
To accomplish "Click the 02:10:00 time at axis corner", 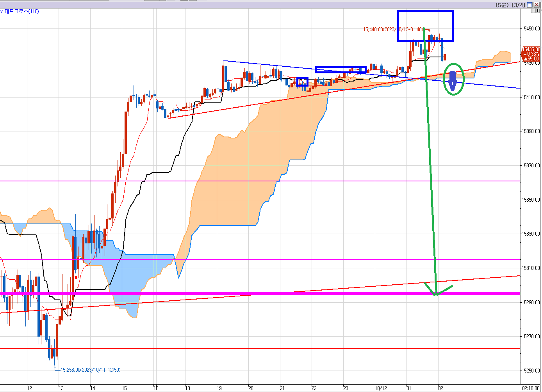I will tap(531, 388).
